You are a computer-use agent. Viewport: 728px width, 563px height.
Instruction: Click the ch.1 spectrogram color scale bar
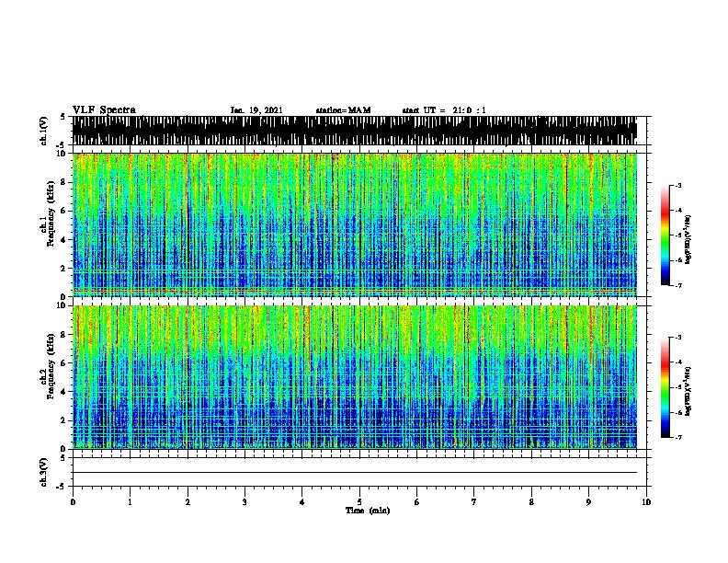click(x=665, y=236)
